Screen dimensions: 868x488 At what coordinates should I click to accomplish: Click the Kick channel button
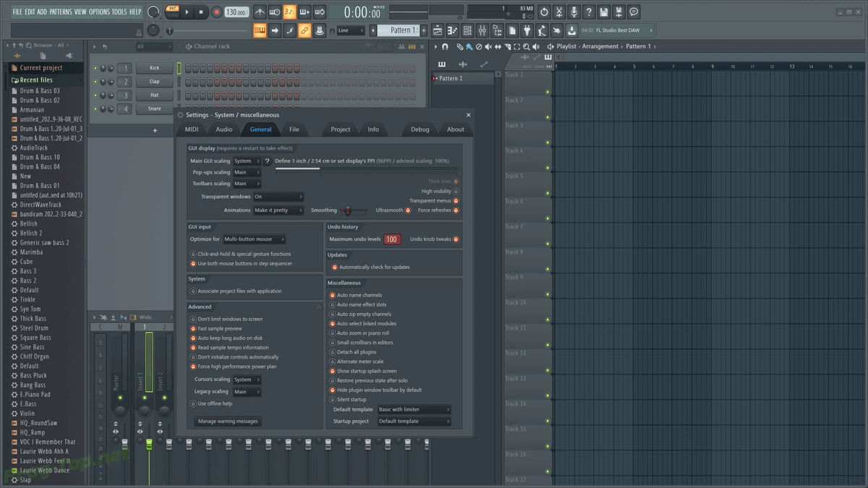click(x=154, y=68)
